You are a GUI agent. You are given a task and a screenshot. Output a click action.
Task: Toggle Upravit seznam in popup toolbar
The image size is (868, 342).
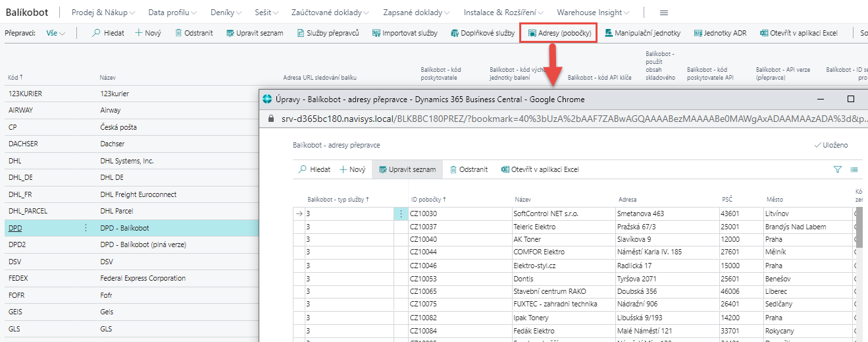click(407, 169)
